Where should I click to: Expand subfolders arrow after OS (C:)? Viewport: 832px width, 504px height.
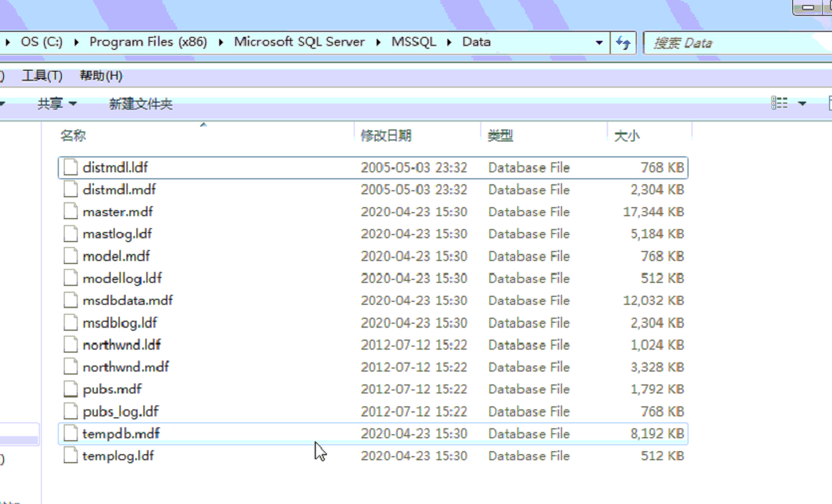pos(77,42)
